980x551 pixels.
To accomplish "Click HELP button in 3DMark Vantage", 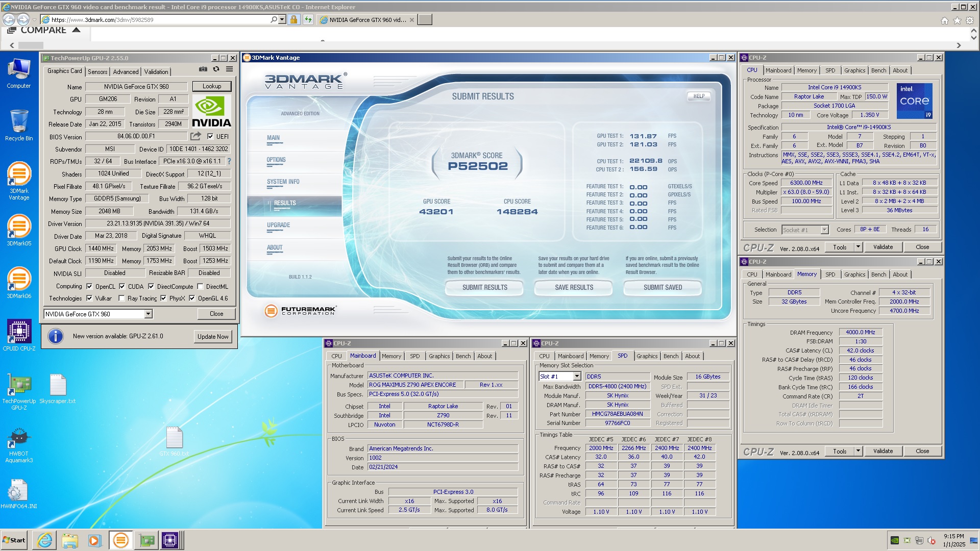I will click(699, 96).
